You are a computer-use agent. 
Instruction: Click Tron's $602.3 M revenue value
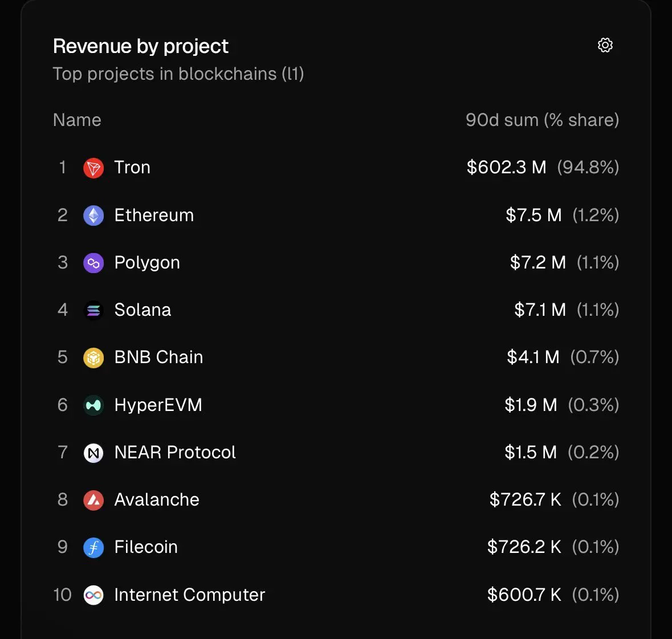pos(506,168)
